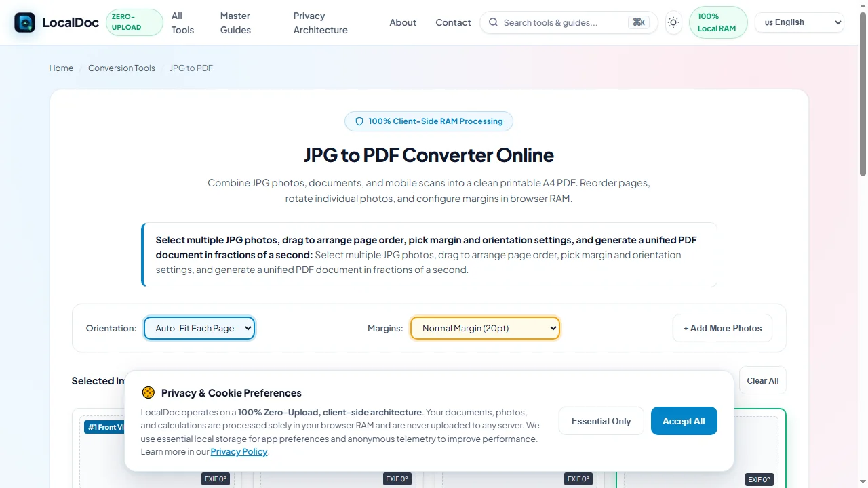Click the magnifier icon in the search bar
Image resolution: width=868 pixels, height=488 pixels.
click(x=493, y=22)
